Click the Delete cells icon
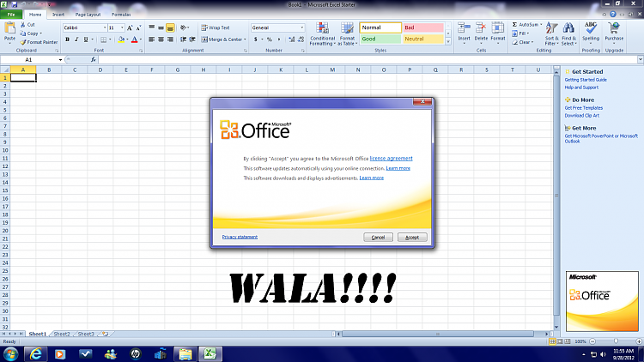Viewport: 644px width, 362px height. click(x=481, y=28)
